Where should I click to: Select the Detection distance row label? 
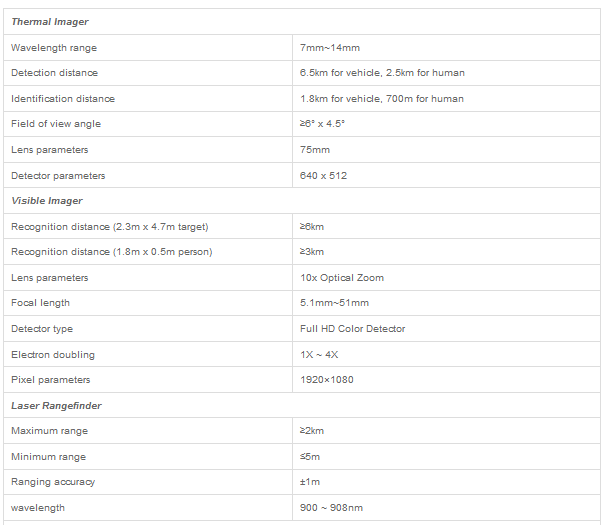tap(54, 73)
